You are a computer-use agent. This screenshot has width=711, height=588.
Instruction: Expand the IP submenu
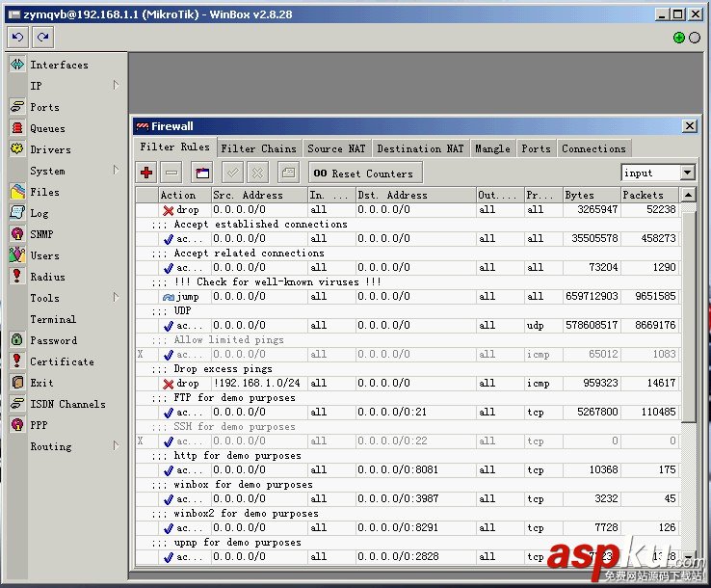116,85
